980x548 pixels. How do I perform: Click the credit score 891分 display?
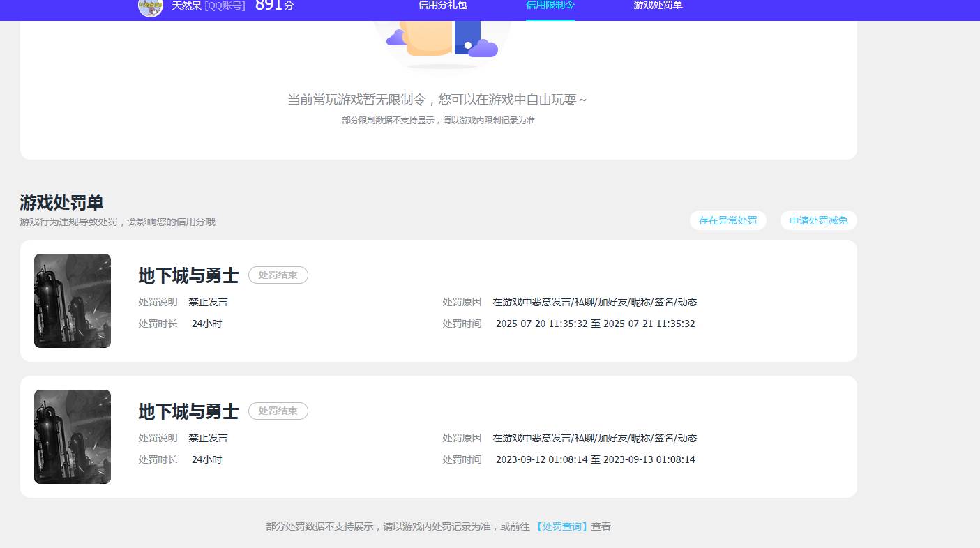pos(273,7)
